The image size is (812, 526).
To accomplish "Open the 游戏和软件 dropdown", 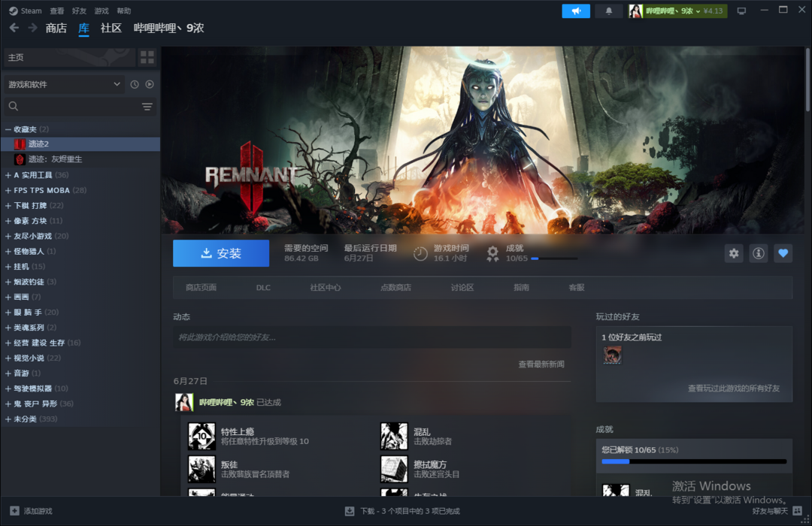I will click(x=64, y=84).
